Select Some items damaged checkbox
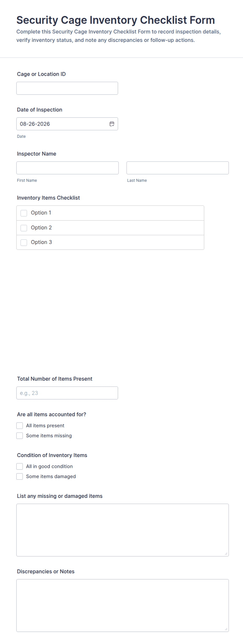This screenshot has width=243, height=644. coord(20,476)
